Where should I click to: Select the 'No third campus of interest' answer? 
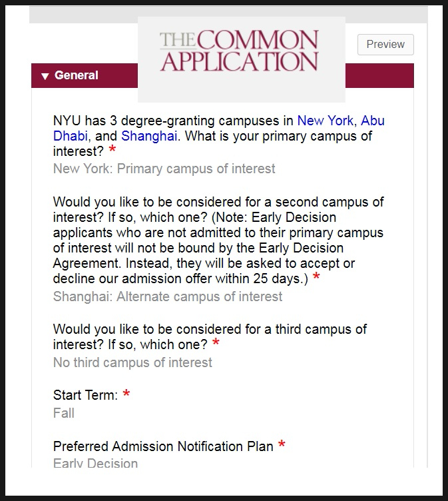click(132, 362)
